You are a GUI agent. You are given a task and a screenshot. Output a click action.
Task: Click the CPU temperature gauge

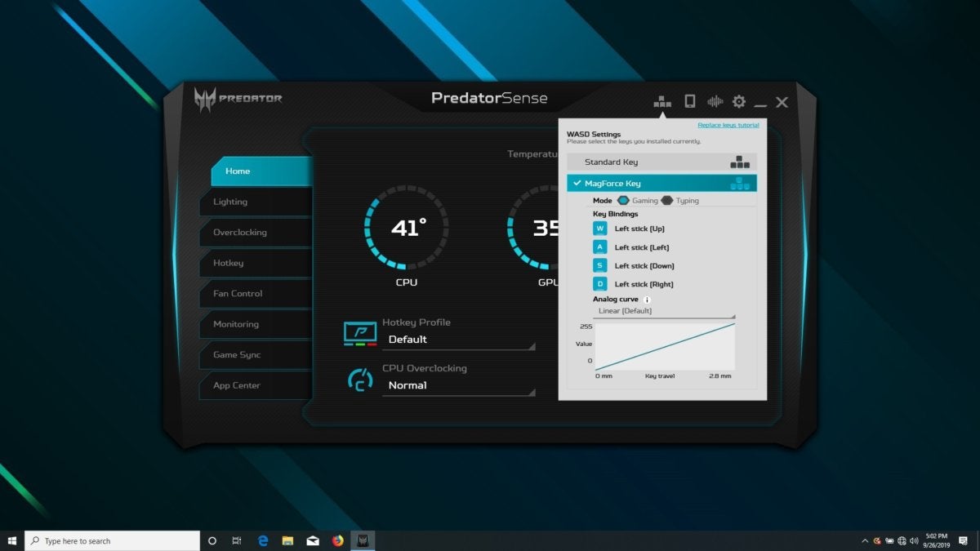click(406, 228)
